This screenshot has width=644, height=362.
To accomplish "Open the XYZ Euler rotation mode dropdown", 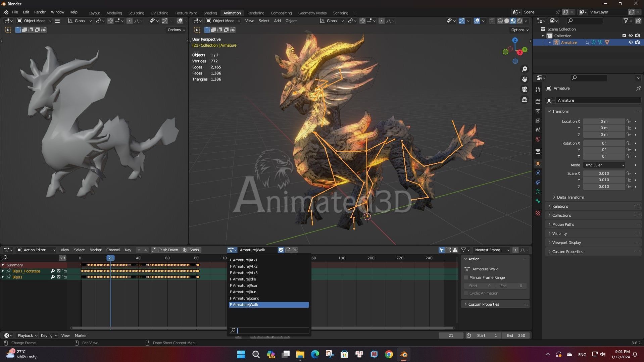I will 604,165.
